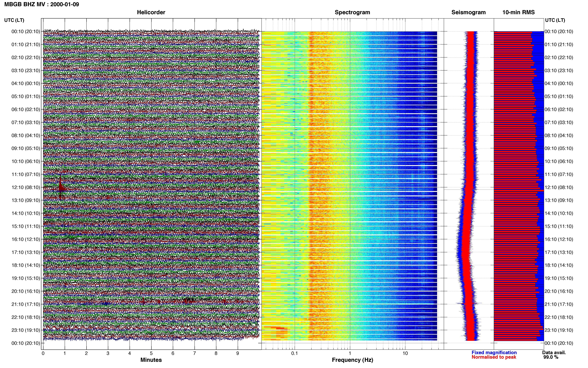Screen dimensions: 588x368
Task: Click the '10-min RMS' panel heading
Action: click(518, 12)
